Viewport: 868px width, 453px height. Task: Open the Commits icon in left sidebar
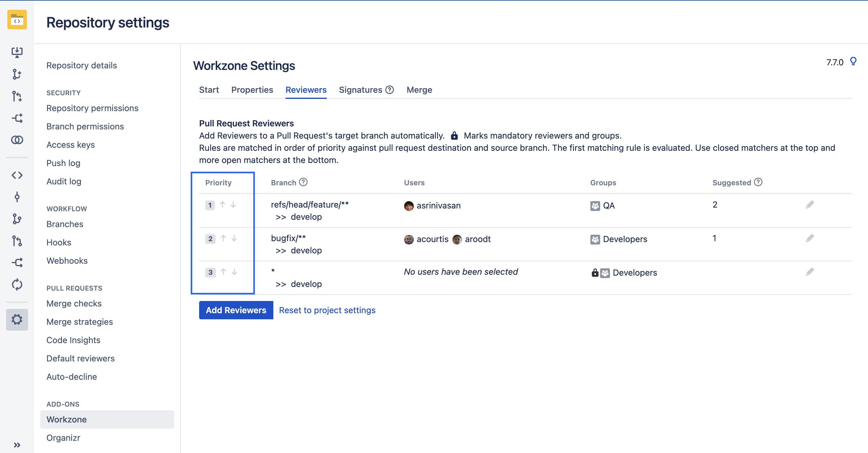17,197
